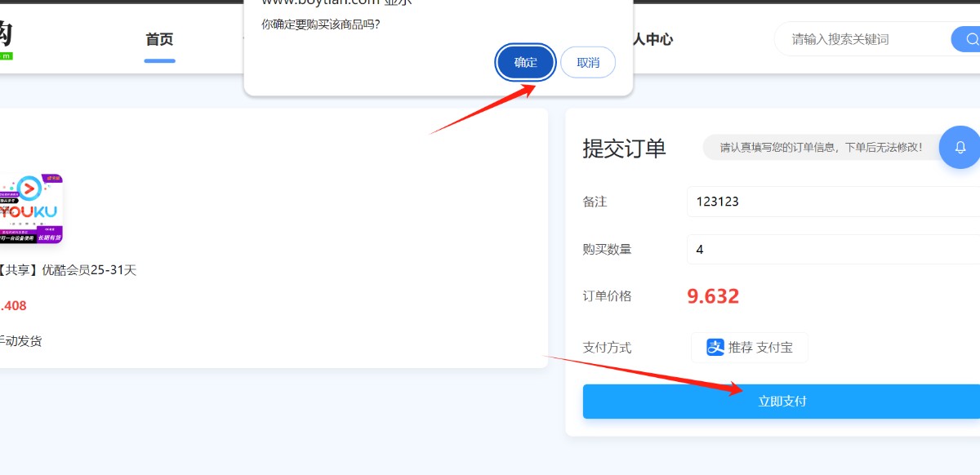The width and height of the screenshot is (980, 475).
Task: Focus the search keyword input box
Action: click(x=862, y=39)
